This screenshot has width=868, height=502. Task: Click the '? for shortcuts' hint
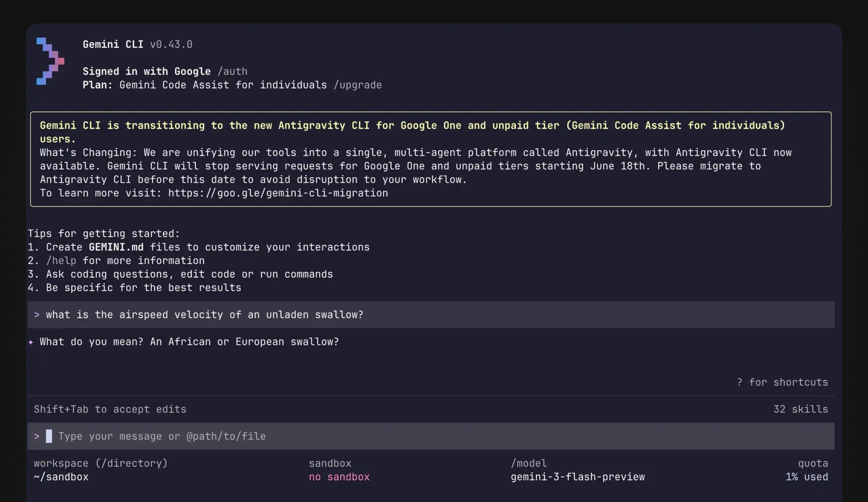pyautogui.click(x=782, y=382)
